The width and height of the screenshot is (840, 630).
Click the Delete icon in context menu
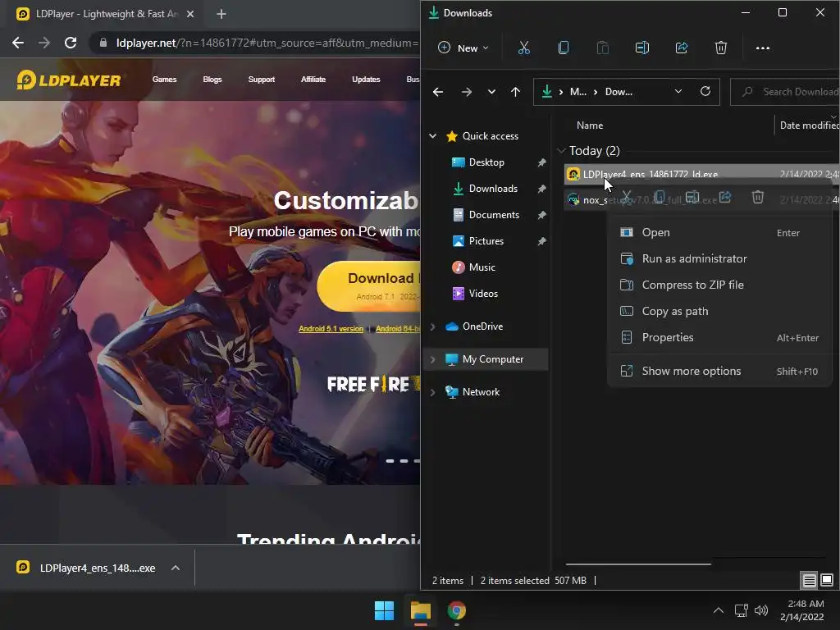tap(757, 197)
